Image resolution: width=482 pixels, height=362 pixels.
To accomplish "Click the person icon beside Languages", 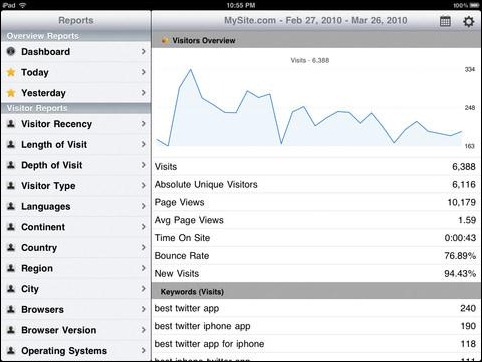I will pyautogui.click(x=11, y=206).
